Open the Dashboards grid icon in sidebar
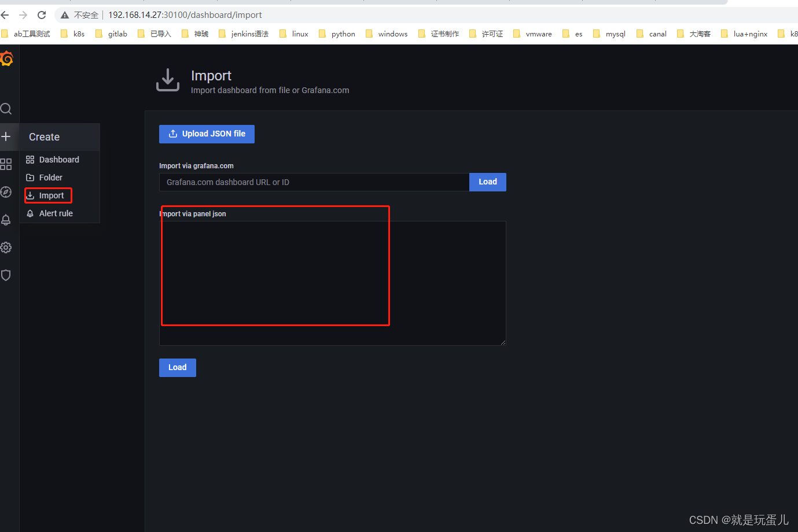This screenshot has height=532, width=798. (6, 164)
